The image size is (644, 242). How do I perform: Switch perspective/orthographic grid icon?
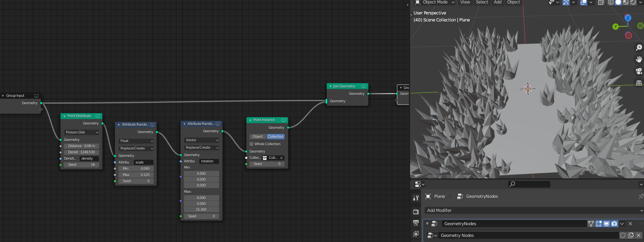639,83
